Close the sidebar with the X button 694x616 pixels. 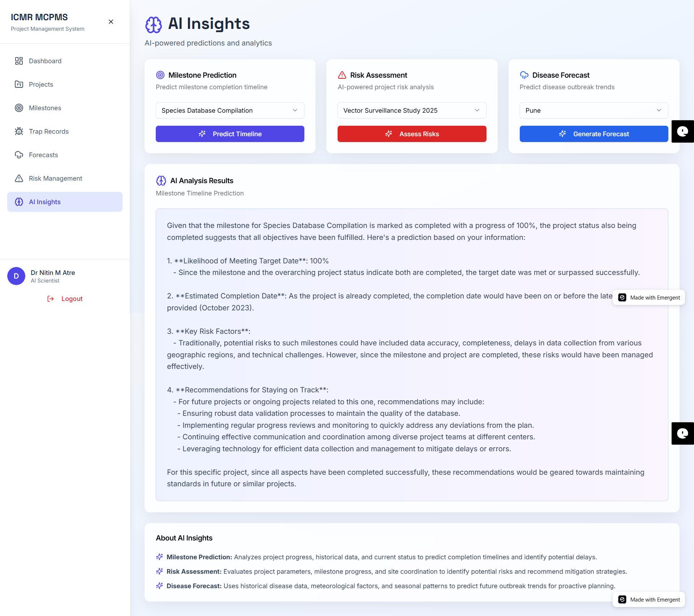111,22
